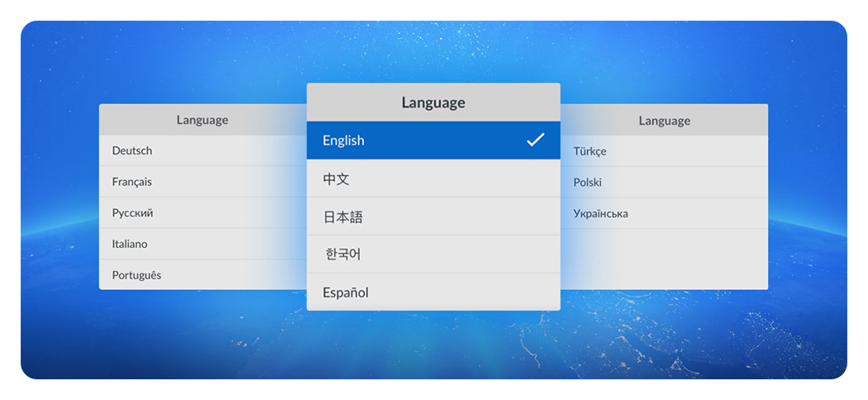Select English in the center Language list
The width and height of the screenshot is (868, 400).
433,140
